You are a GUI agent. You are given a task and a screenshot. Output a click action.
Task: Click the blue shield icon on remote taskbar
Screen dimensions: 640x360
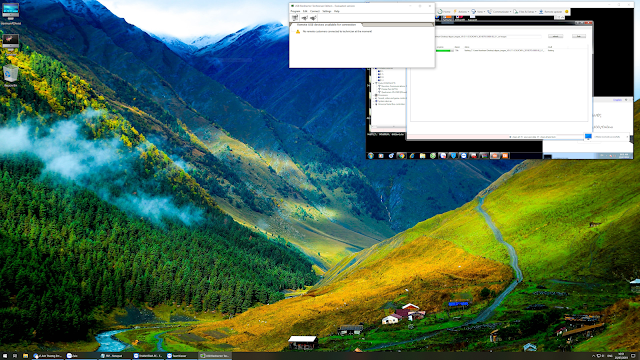click(x=453, y=156)
